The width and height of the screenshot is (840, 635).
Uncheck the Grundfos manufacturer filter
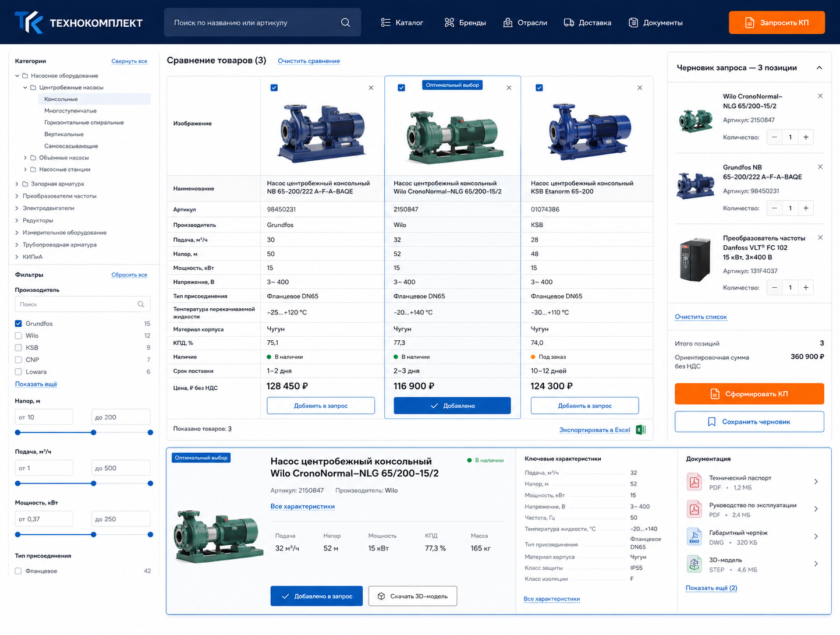(x=19, y=323)
